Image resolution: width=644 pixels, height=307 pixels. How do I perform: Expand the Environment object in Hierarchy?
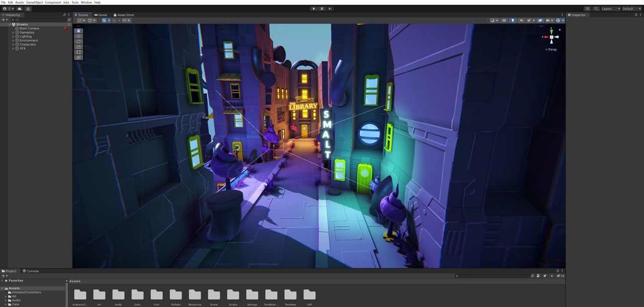tap(14, 41)
